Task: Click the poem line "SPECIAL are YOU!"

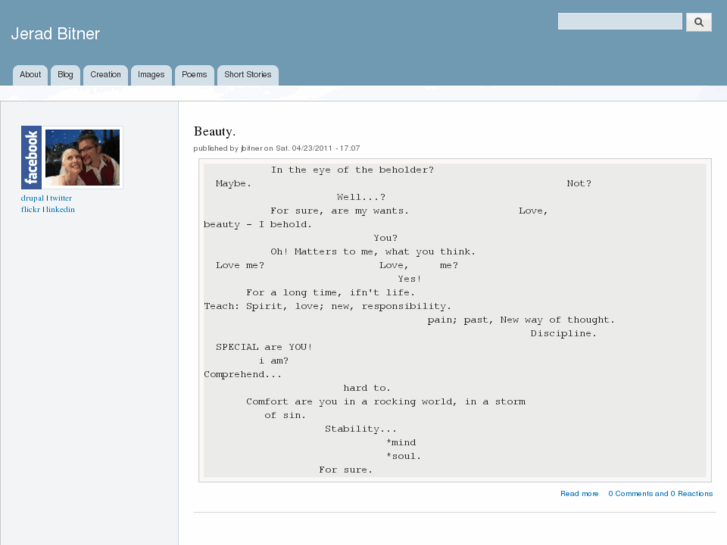Action: tap(264, 347)
